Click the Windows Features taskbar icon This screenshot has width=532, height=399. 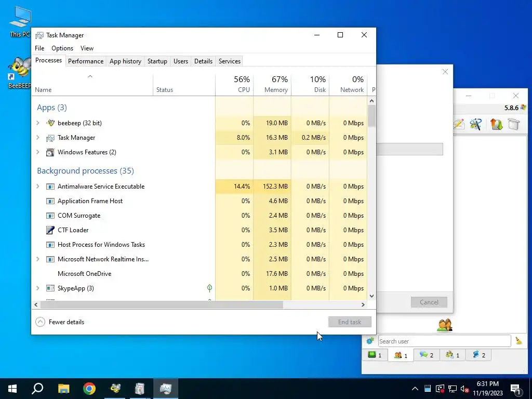(140, 389)
